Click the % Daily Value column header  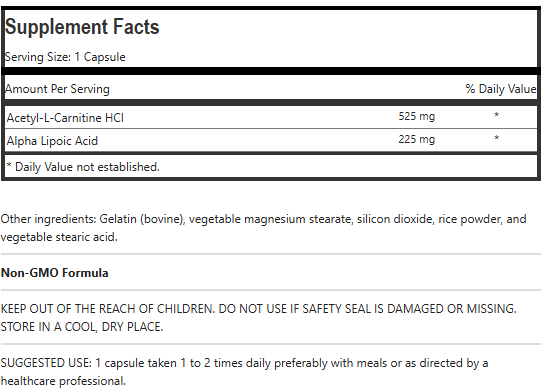pyautogui.click(x=501, y=89)
